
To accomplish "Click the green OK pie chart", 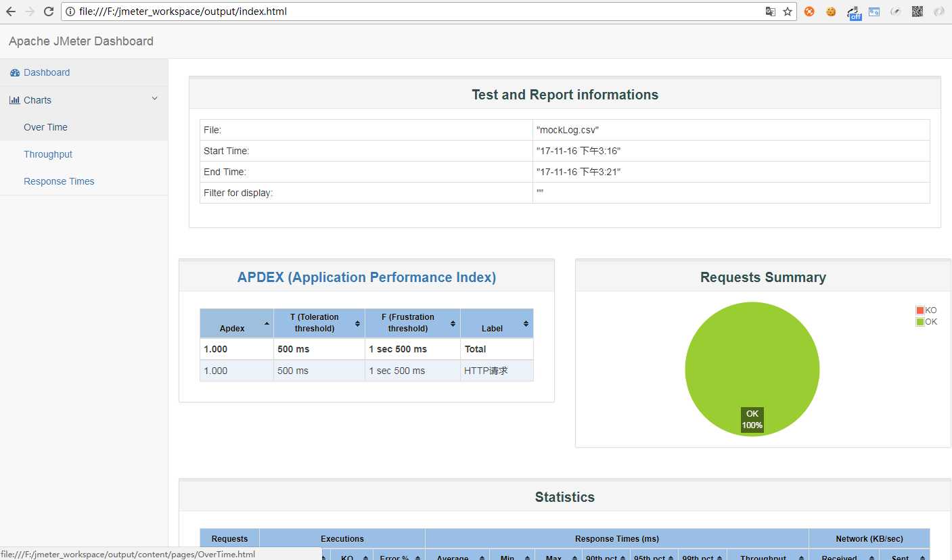I will coord(752,369).
